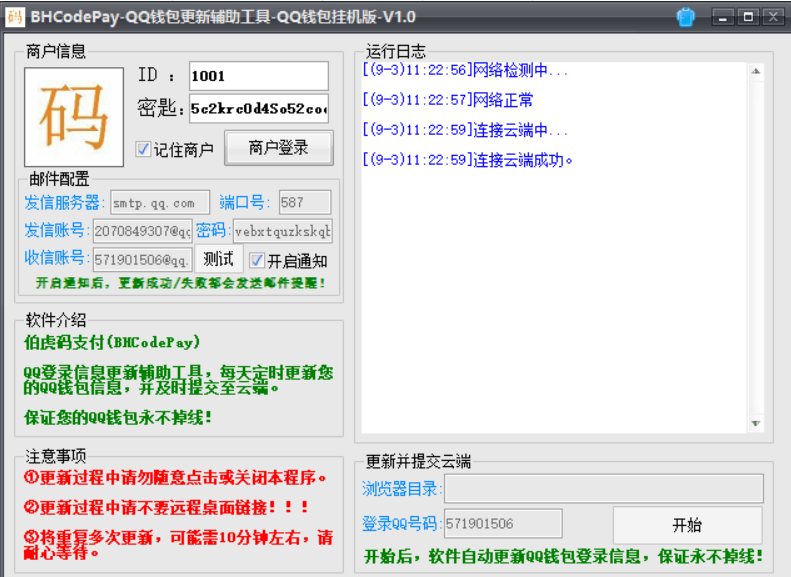Close the BHCodePay window
The width and height of the screenshot is (791, 577).
pos(772,16)
